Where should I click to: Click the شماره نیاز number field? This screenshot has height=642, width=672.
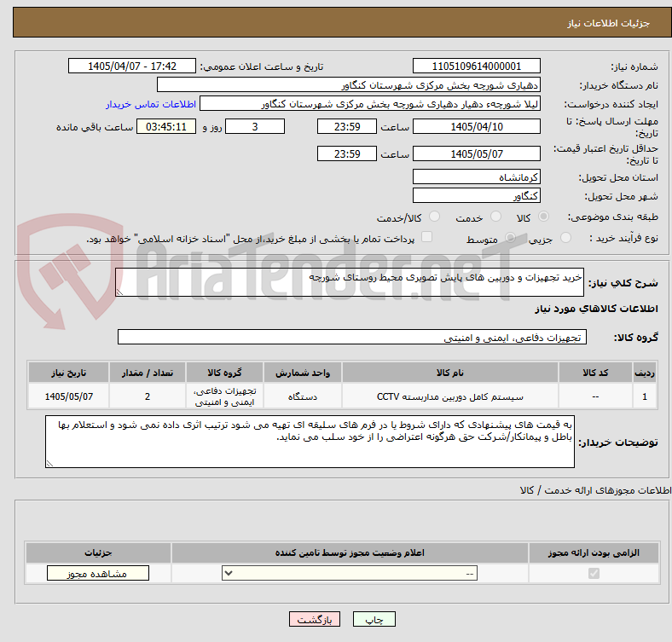point(476,67)
